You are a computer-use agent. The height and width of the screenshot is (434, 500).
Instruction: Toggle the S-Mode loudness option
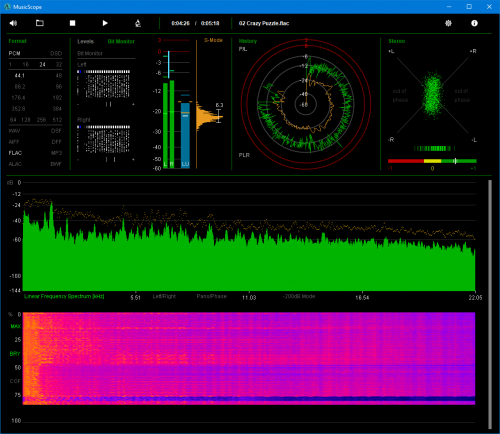213,40
